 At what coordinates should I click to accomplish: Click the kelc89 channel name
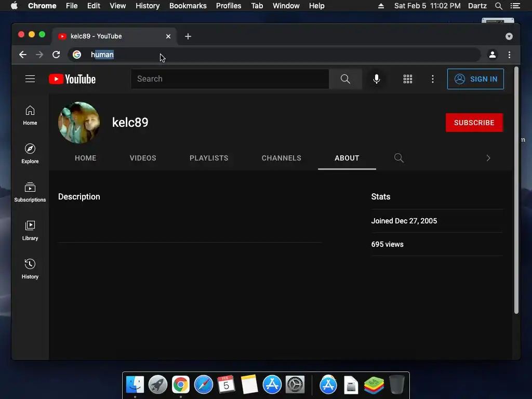(x=130, y=123)
